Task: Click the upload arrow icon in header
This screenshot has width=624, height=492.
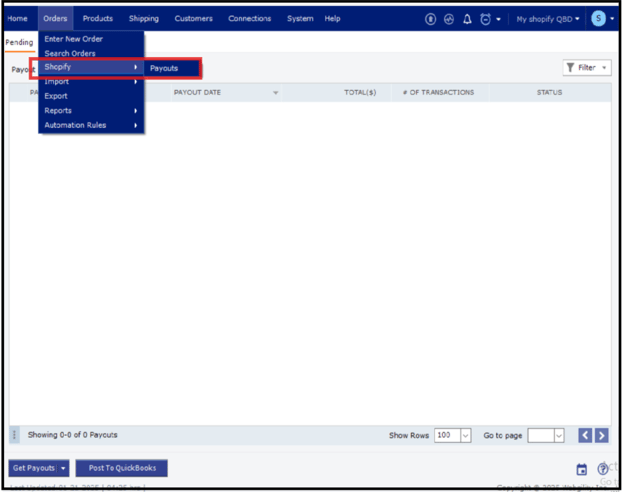Action: pos(432,19)
